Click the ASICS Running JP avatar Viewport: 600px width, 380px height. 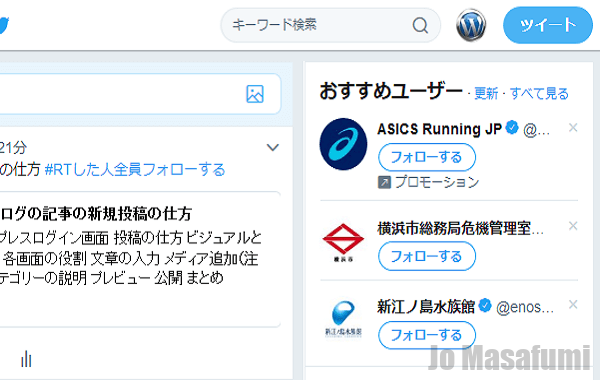tap(343, 144)
